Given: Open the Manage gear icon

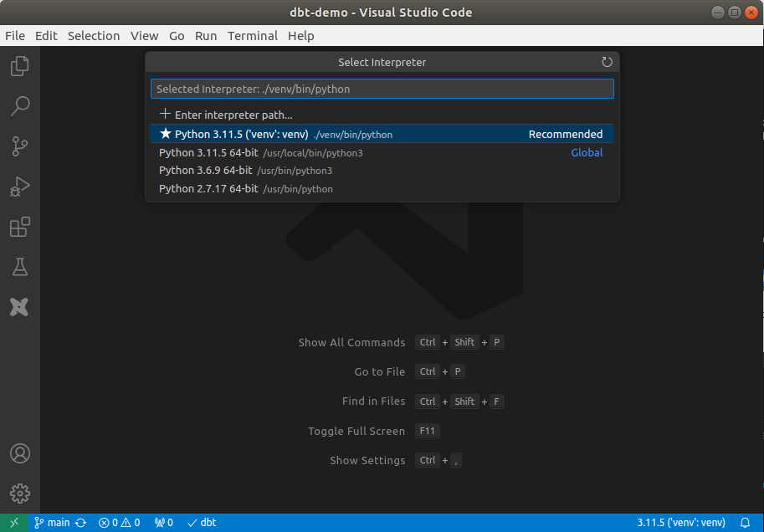Looking at the screenshot, I should 19,494.
